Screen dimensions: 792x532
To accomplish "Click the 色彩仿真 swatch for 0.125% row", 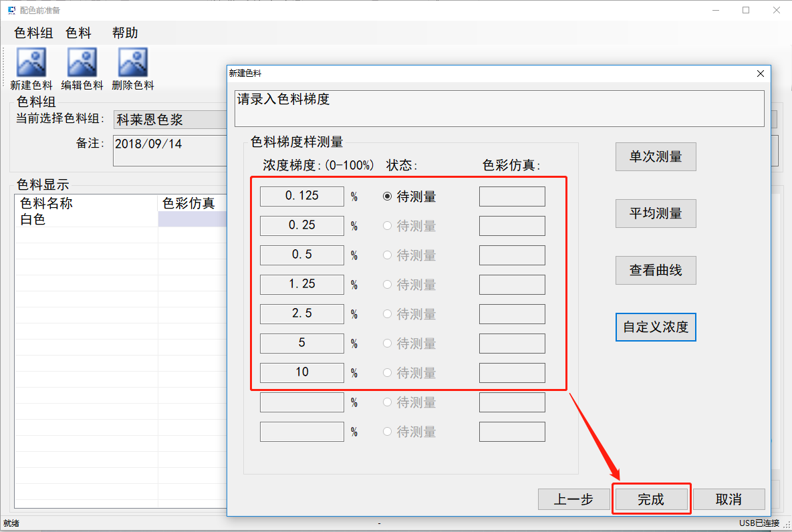I will point(512,196).
